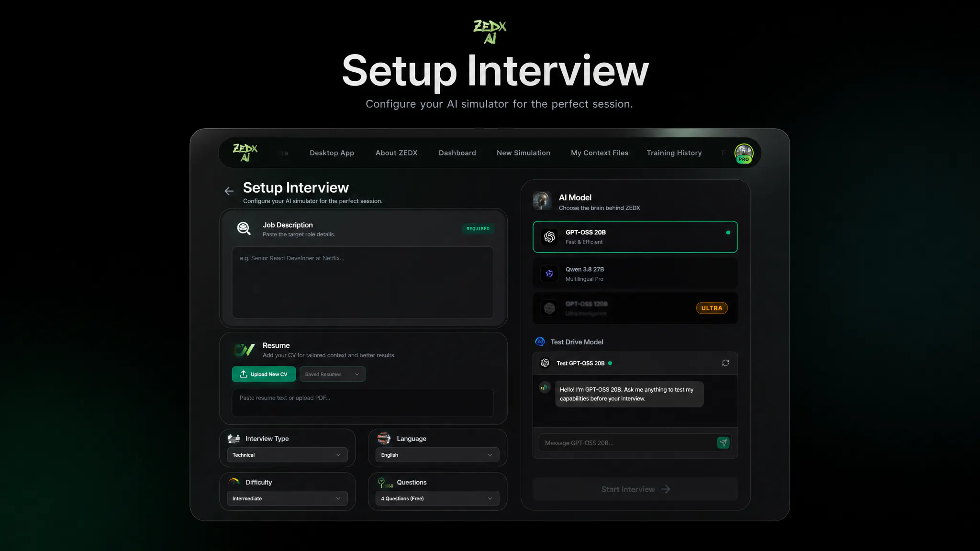
Task: Reset the test chat with refresh icon
Action: pos(725,363)
